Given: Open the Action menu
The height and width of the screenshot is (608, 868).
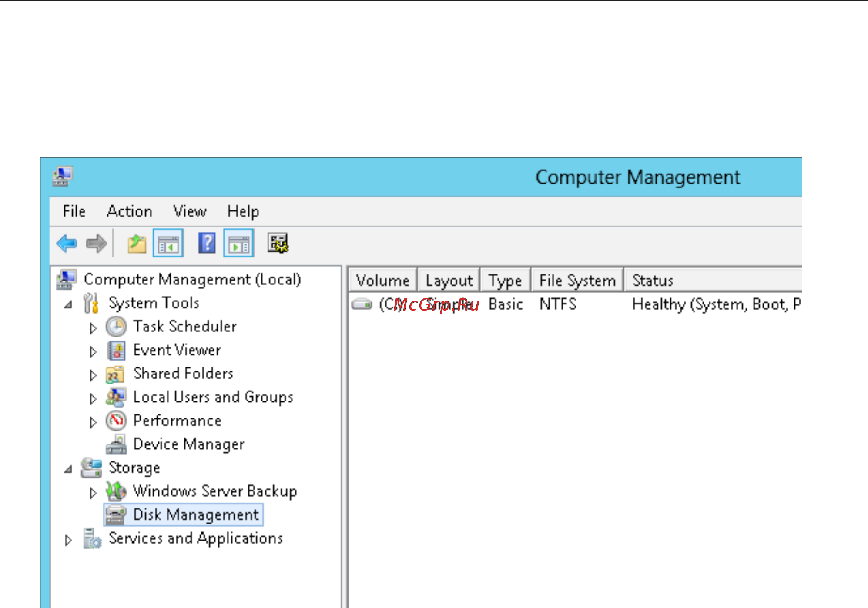Looking at the screenshot, I should [x=130, y=211].
